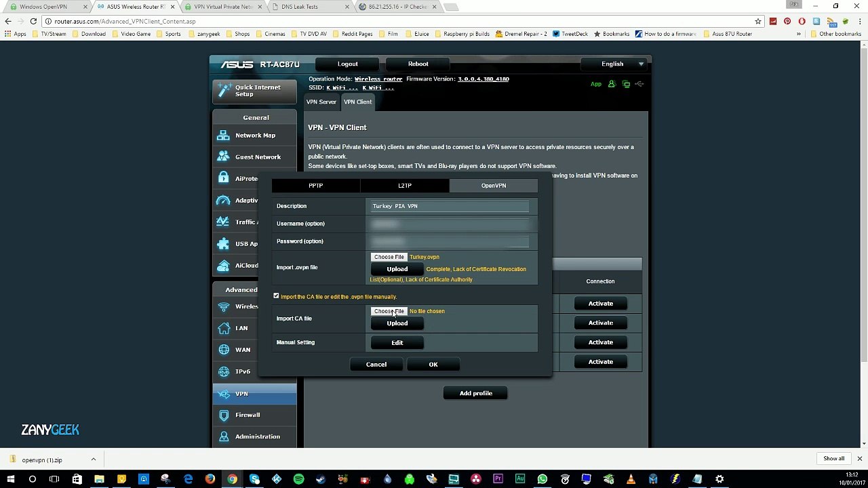Screen dimensions: 868x488
Task: Reload the router page
Action: 33,21
